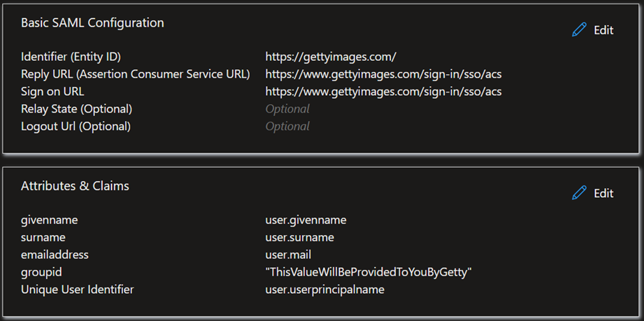The image size is (644, 321).
Task: Click the emailaddress claim name
Action: (55, 255)
